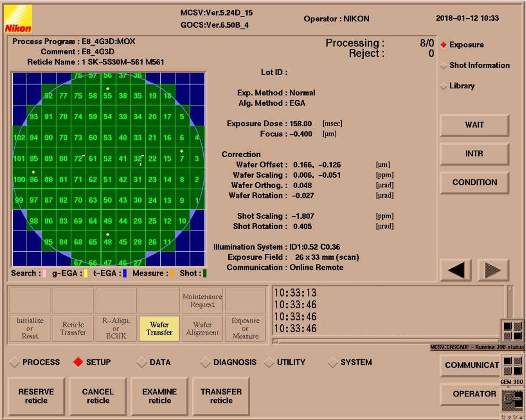This screenshot has width=526, height=420.
Task: Select shot 72 on the wafer map
Action: pos(78,158)
